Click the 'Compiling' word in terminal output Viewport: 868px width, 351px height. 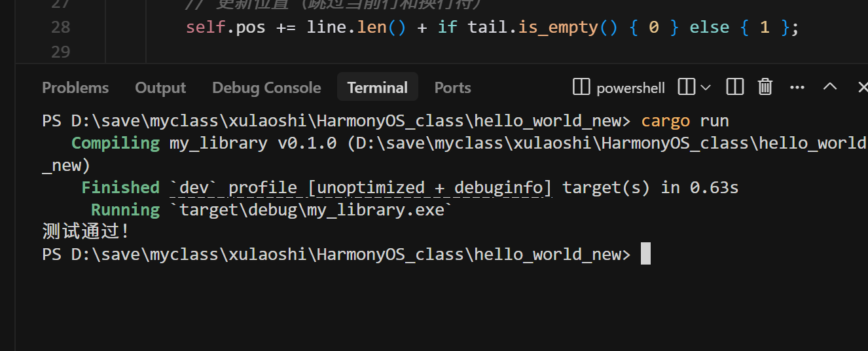coord(115,143)
